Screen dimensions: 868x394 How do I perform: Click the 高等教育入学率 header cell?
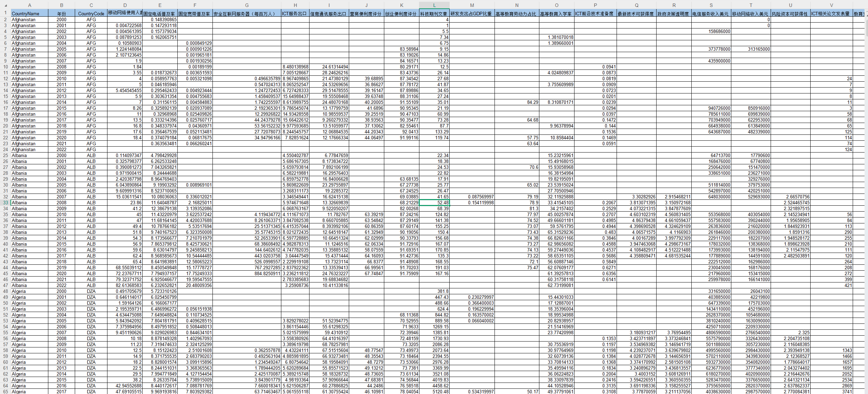click(x=556, y=14)
